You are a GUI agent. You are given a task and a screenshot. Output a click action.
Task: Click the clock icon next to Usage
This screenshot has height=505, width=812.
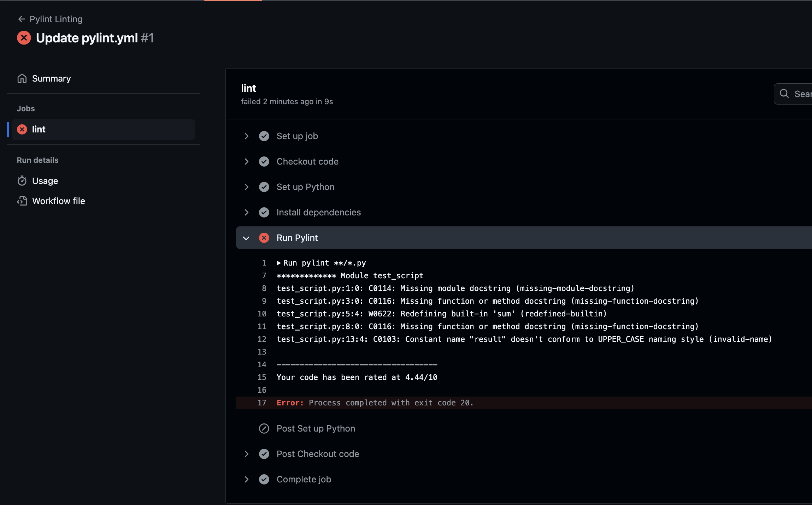(22, 180)
